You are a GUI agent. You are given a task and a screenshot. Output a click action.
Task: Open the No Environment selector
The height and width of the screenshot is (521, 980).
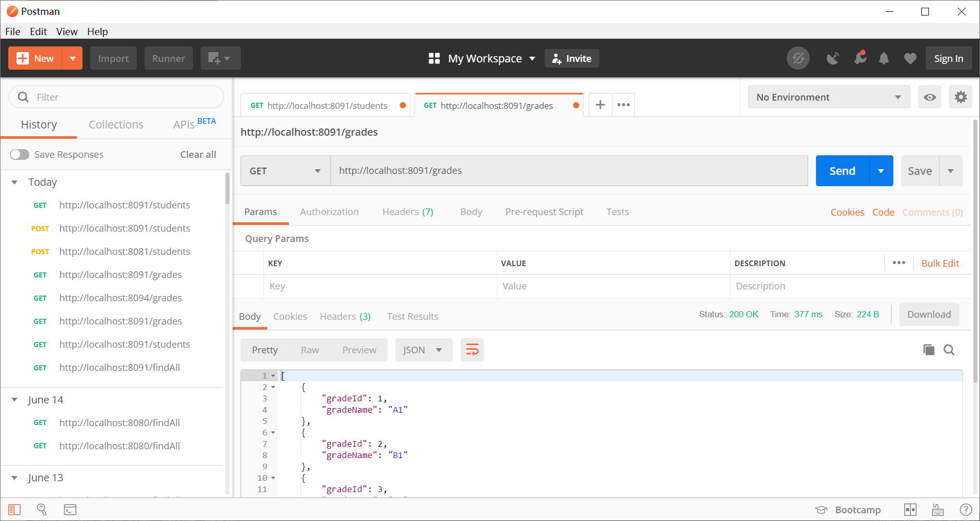coord(829,97)
